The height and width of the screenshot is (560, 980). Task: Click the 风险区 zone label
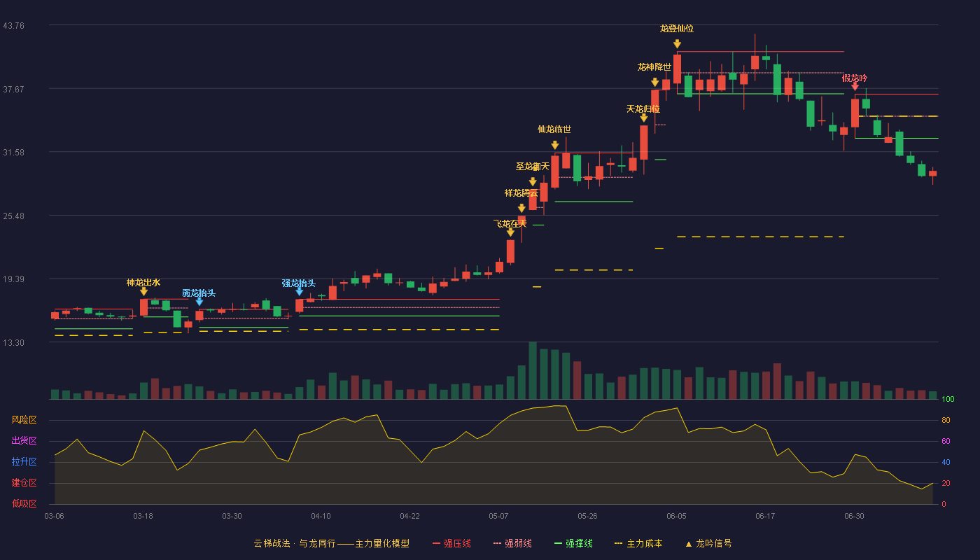pos(24,420)
